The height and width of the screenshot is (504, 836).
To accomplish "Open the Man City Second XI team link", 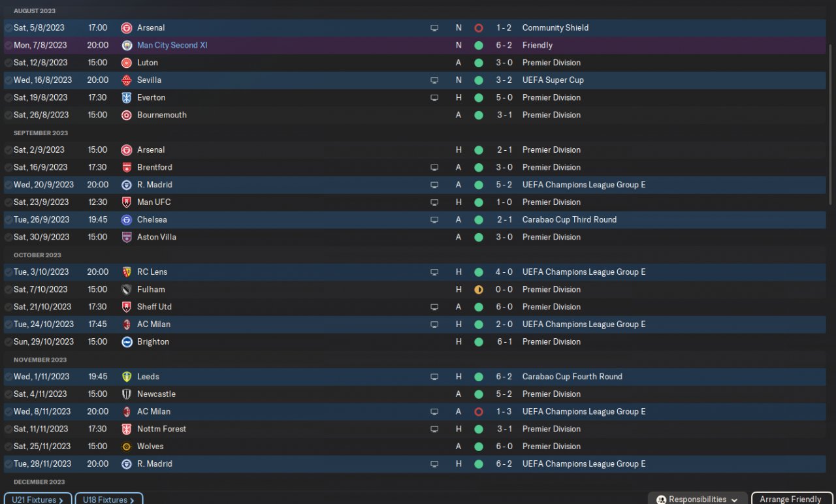I will click(x=172, y=46).
